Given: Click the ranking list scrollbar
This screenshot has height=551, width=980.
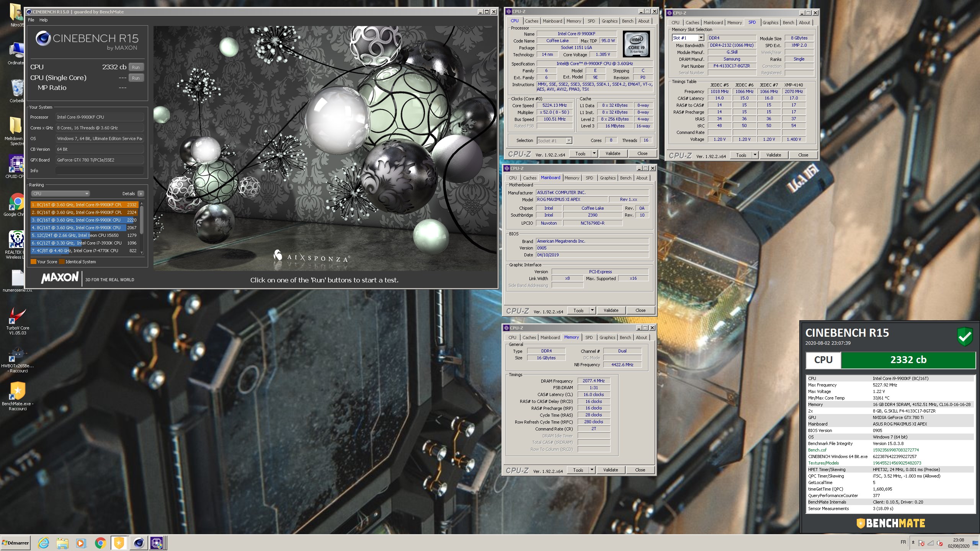Looking at the screenshot, I should (142, 228).
